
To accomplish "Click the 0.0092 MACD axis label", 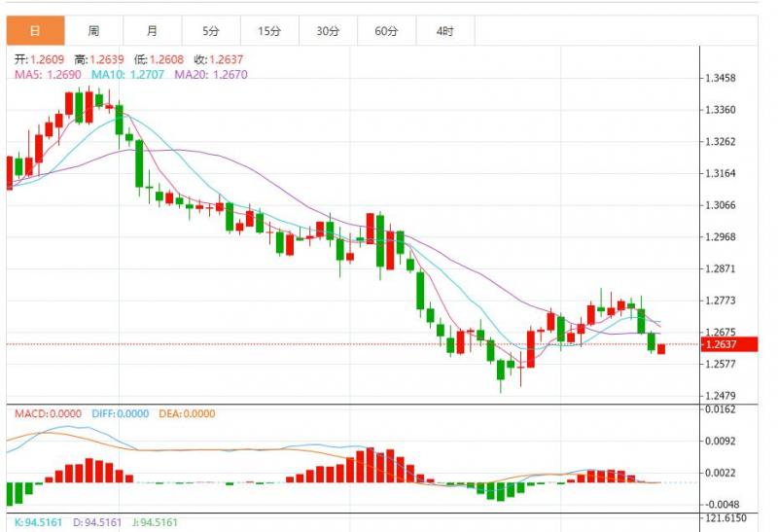I will pyautogui.click(x=721, y=441).
